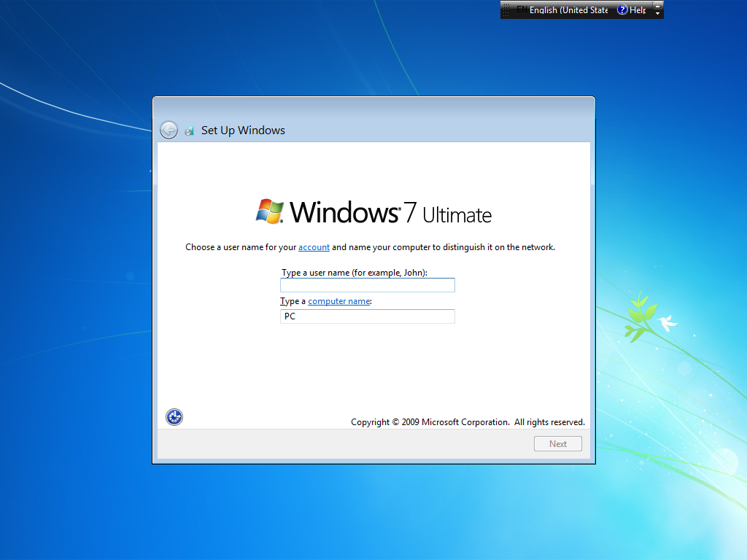Click the Windows flag logo

[270, 211]
